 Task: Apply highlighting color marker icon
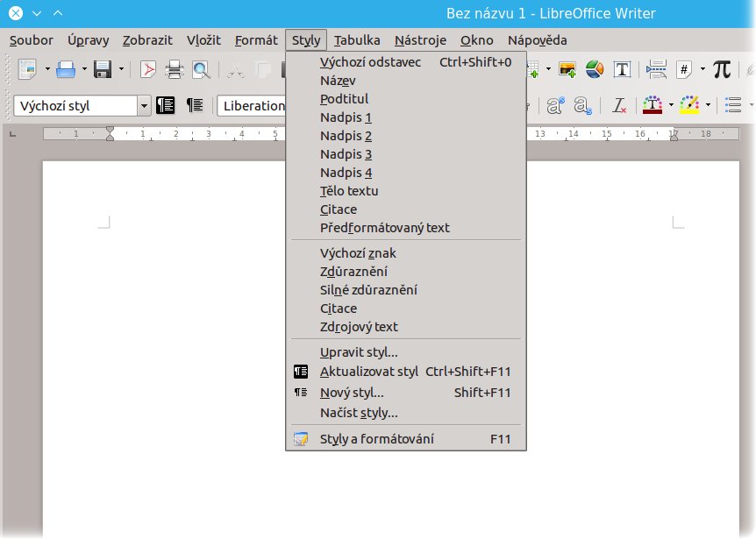coord(689,105)
